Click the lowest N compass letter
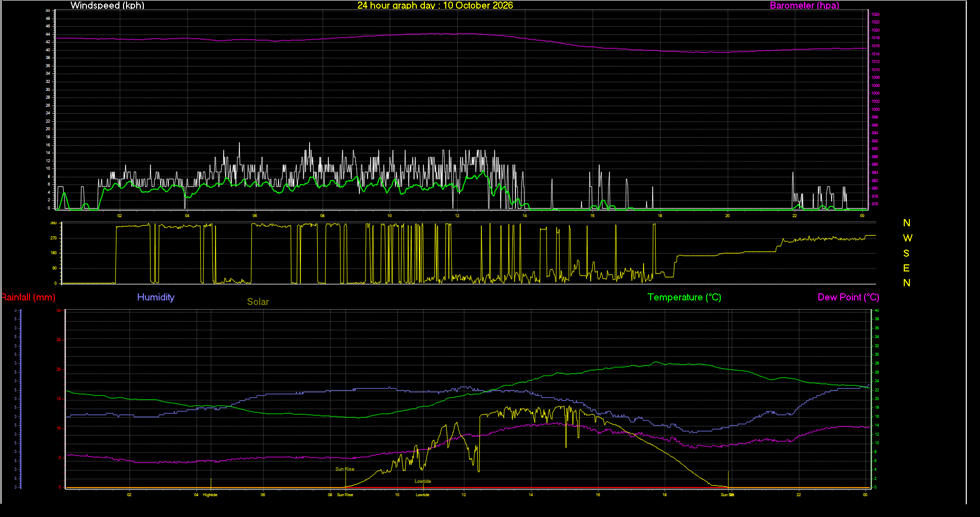The height and width of the screenshot is (517, 980). [x=906, y=283]
